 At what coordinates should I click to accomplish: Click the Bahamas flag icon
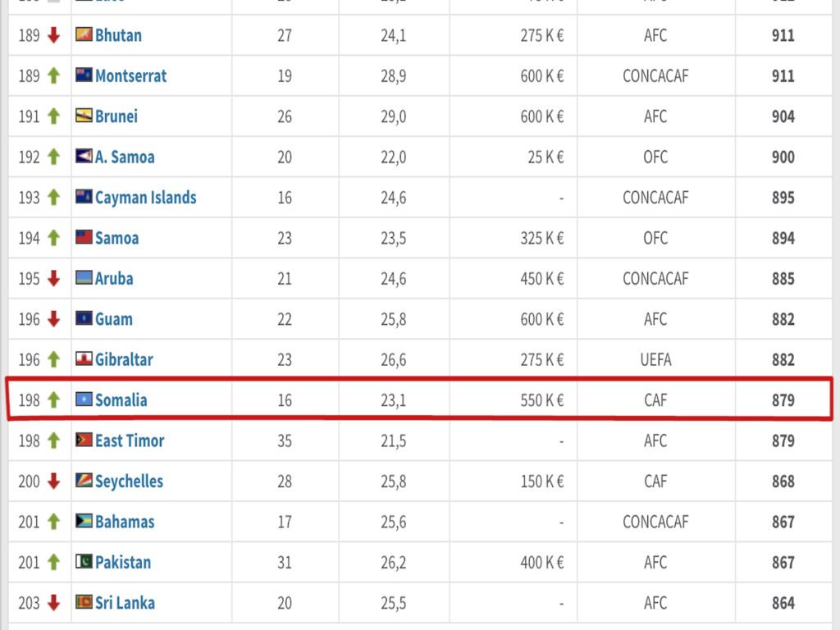[84, 521]
